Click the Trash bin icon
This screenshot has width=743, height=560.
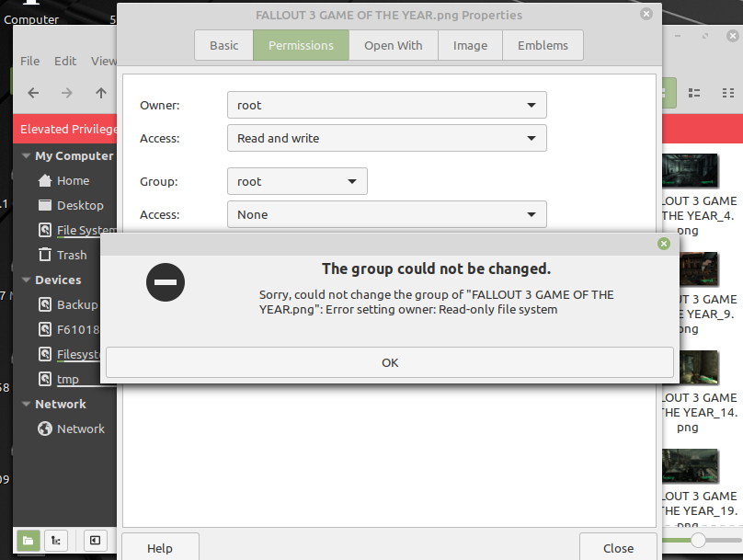click(x=44, y=255)
